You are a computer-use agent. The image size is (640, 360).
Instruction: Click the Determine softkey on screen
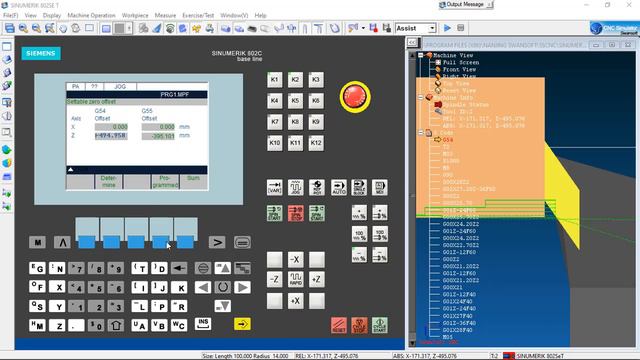pyautogui.click(x=108, y=182)
